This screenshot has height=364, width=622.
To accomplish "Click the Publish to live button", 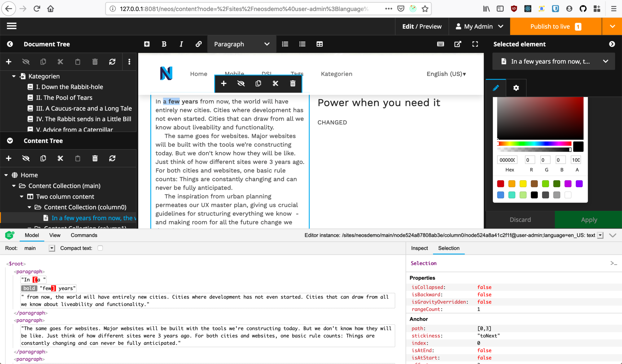I will tap(555, 27).
